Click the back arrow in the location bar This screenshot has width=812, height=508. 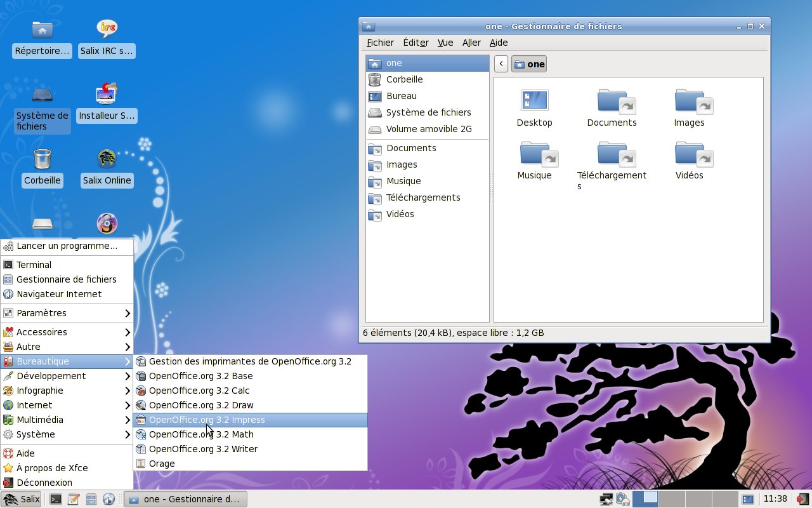pos(501,63)
